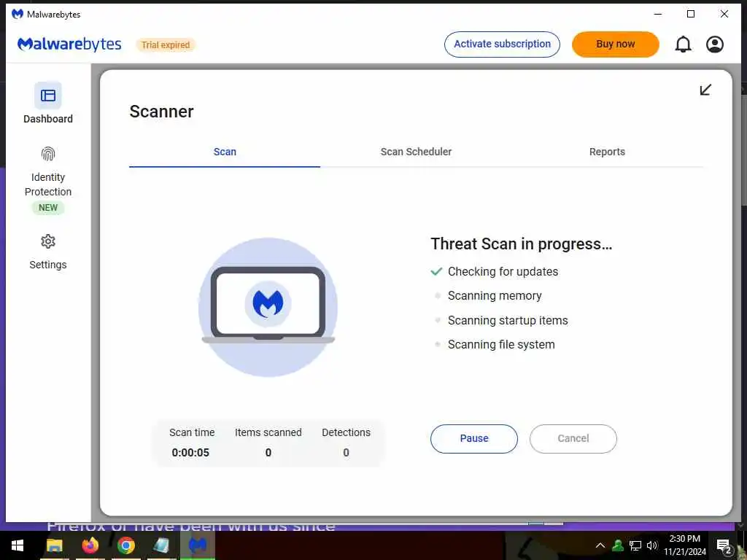The image size is (747, 560).
Task: Open Windows notification center icon
Action: [x=724, y=546]
